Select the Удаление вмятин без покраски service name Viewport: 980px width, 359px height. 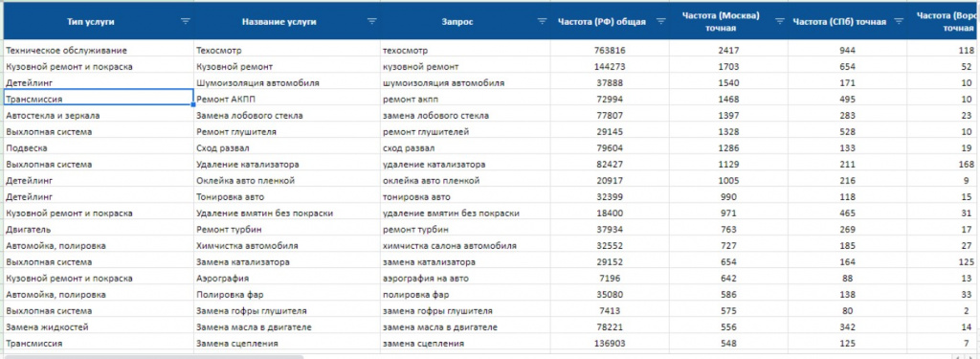tap(287, 213)
